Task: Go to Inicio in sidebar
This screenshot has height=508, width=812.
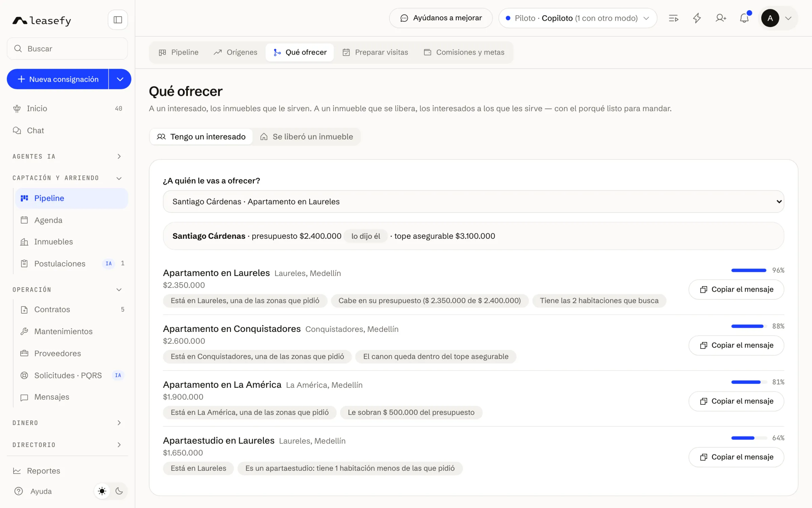Action: [67, 108]
